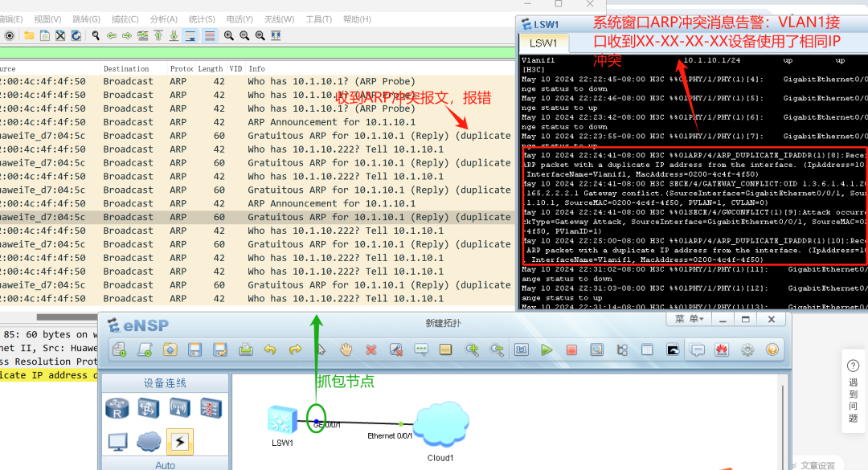Toggle auto-scroll during live capture
This screenshot has height=470, width=868.
coord(190,35)
